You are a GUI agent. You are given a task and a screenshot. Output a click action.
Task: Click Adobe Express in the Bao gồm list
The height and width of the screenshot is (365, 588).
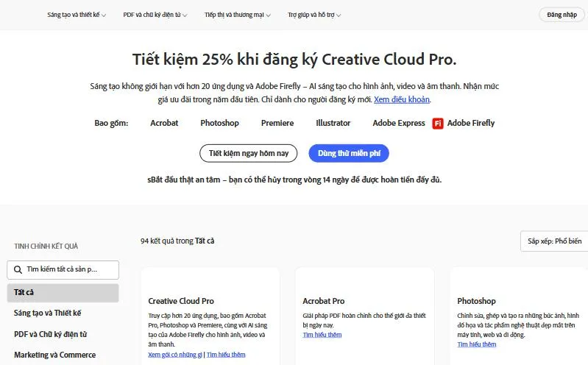coord(399,123)
